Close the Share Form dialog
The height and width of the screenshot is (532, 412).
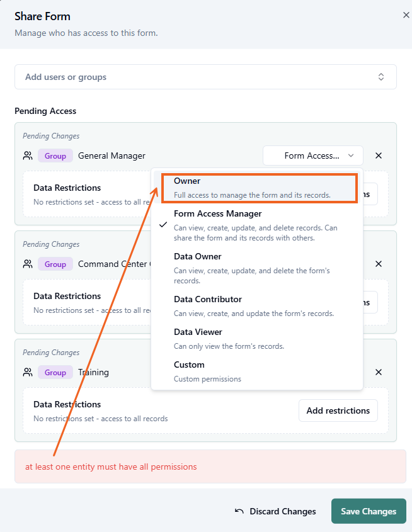coord(406,15)
